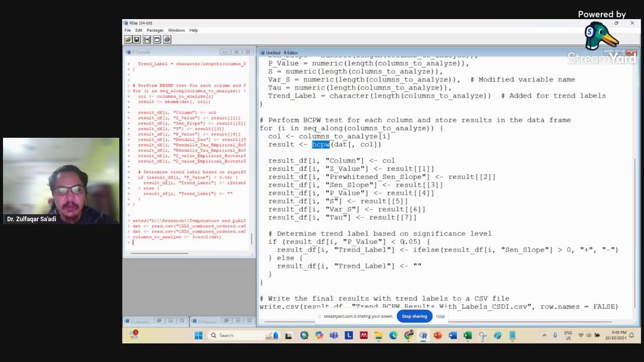Viewport: 644px width, 362px height.
Task: Open Windows Start menu
Action: point(198,335)
